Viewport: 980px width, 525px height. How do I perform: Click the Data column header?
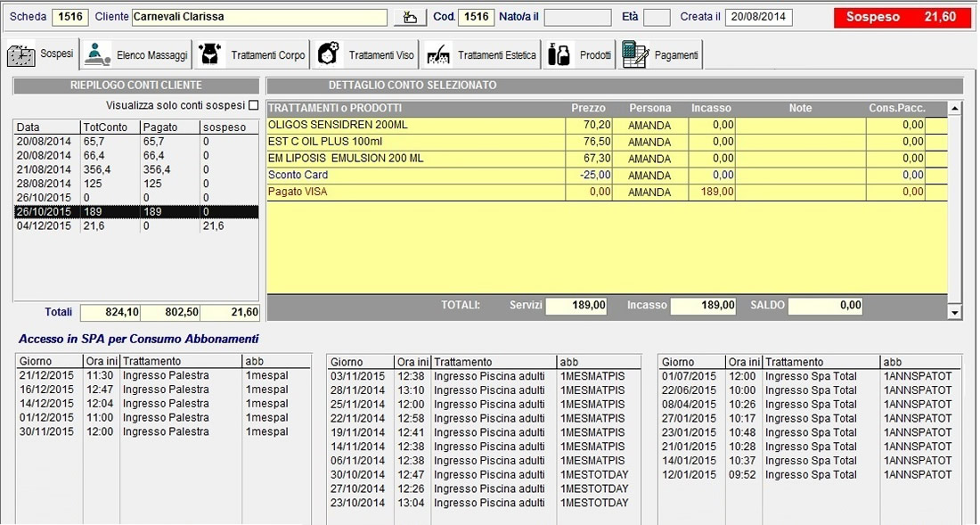(x=47, y=127)
